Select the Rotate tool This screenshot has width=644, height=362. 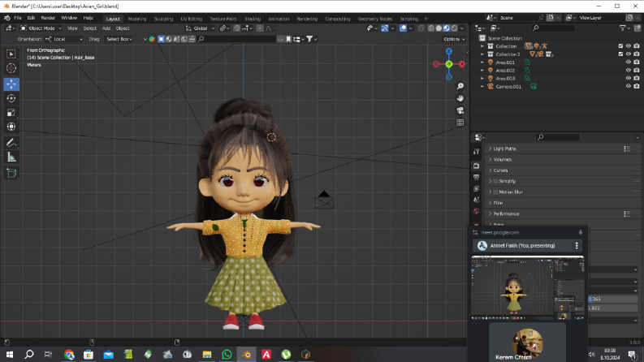click(11, 98)
